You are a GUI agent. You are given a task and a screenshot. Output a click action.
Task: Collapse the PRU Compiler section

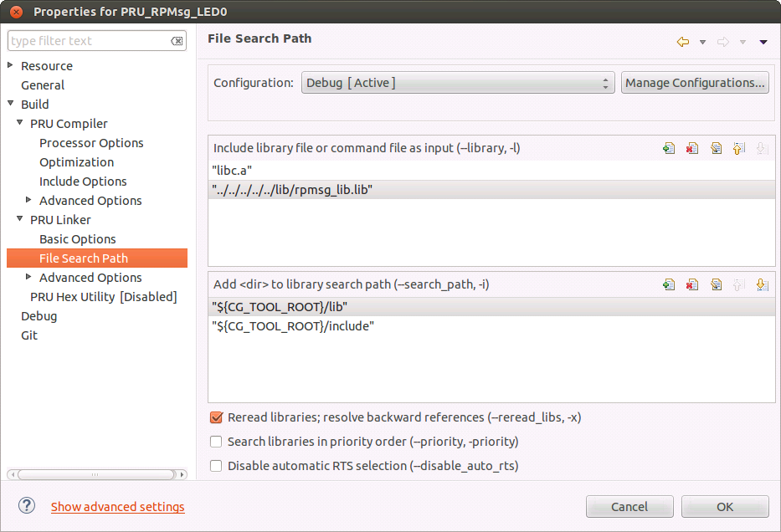click(18, 123)
